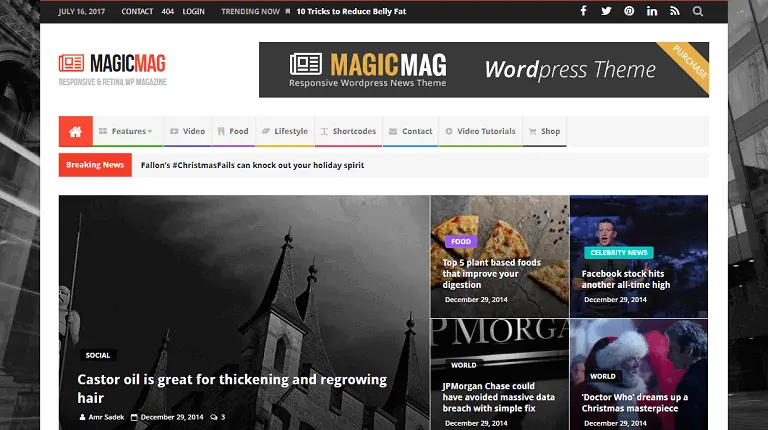Click WORLD tag on JPMorgan article
768x430 pixels.
pos(463,365)
